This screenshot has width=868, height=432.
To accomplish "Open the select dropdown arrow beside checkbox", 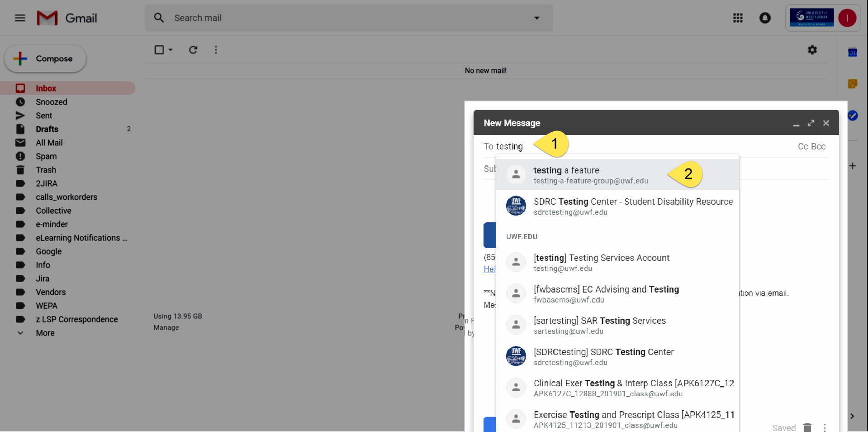I will point(171,50).
